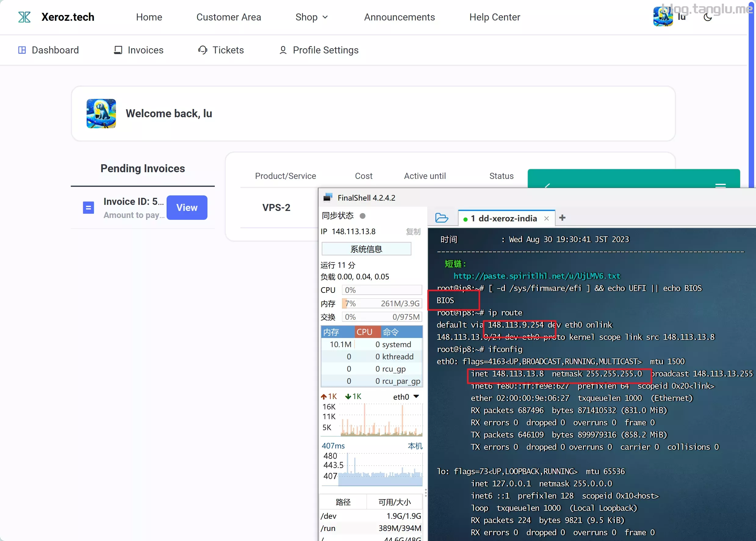Open Customer Area in the top navigation
Screen dimensions: 756x541
(229, 17)
